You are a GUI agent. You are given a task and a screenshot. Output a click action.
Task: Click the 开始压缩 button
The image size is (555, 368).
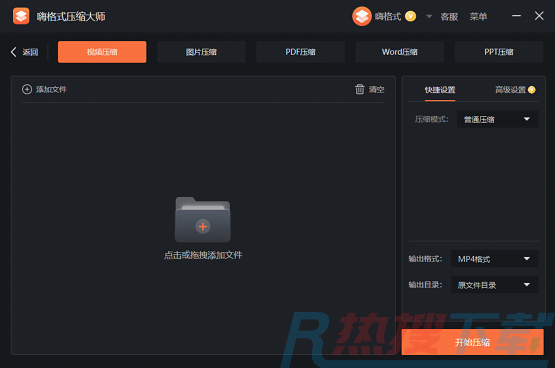[x=473, y=342]
